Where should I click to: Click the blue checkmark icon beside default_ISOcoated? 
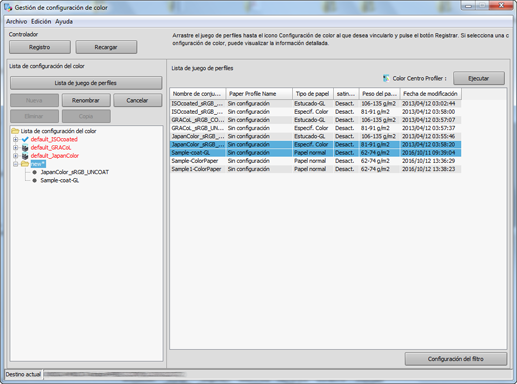tap(25, 139)
